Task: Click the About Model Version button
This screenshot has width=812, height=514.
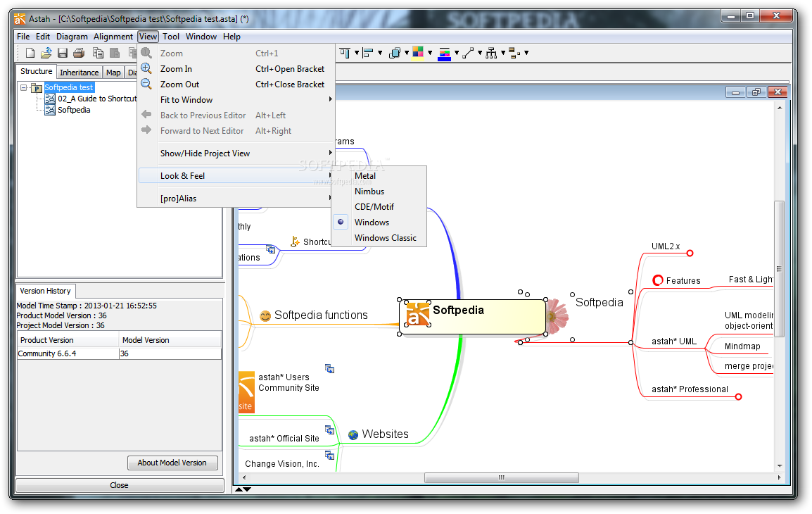Action: click(x=172, y=463)
